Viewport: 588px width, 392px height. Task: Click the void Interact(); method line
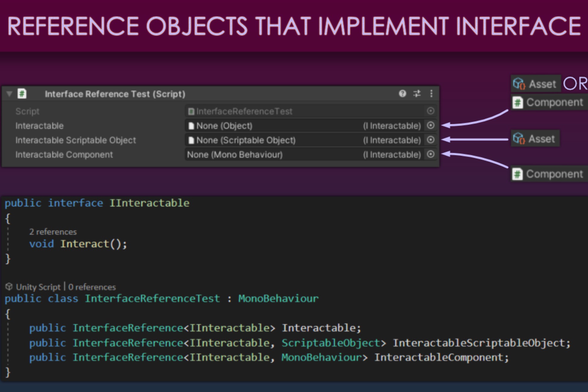point(78,244)
